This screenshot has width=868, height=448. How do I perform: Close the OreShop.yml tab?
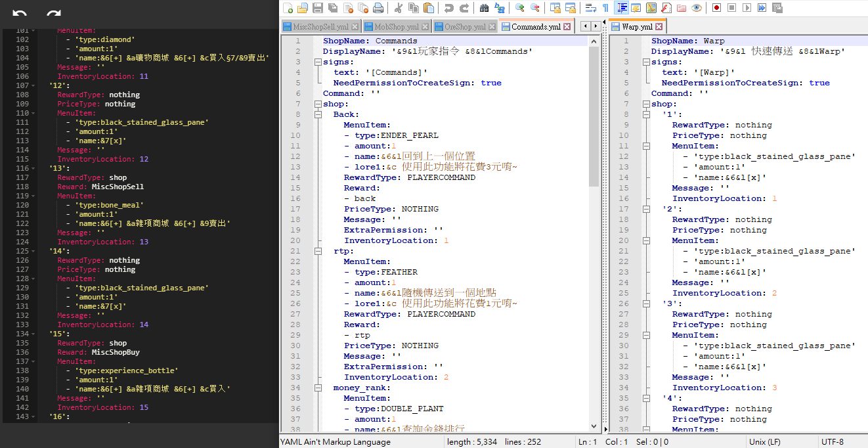click(x=492, y=27)
